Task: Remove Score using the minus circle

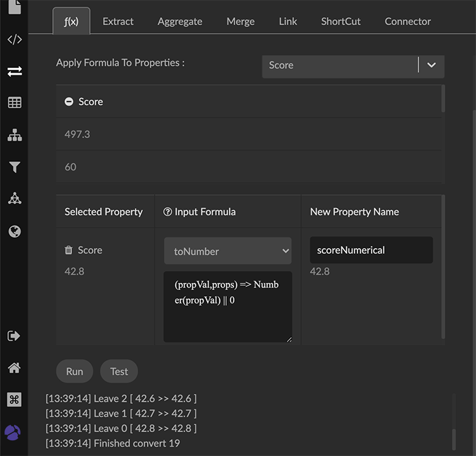Action: point(69,102)
